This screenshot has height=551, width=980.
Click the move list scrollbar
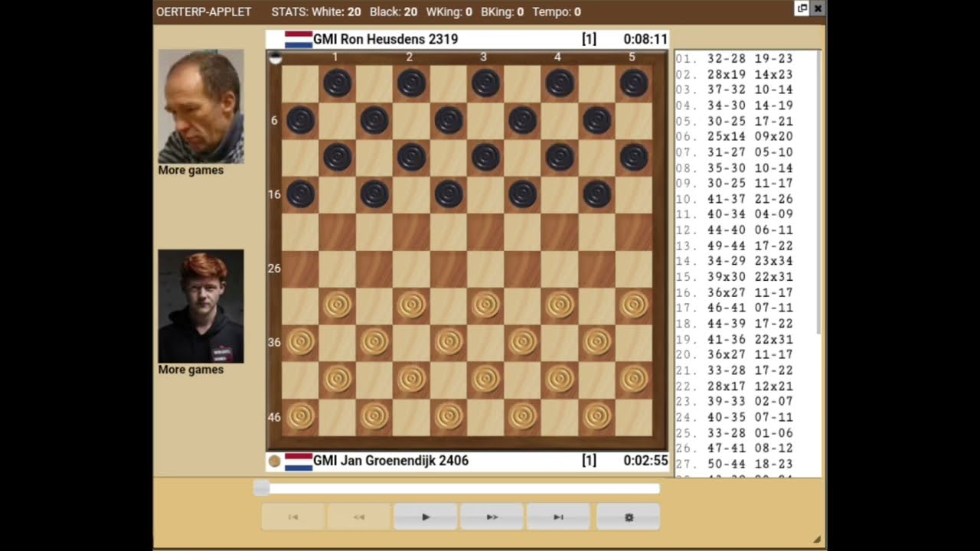(x=818, y=191)
